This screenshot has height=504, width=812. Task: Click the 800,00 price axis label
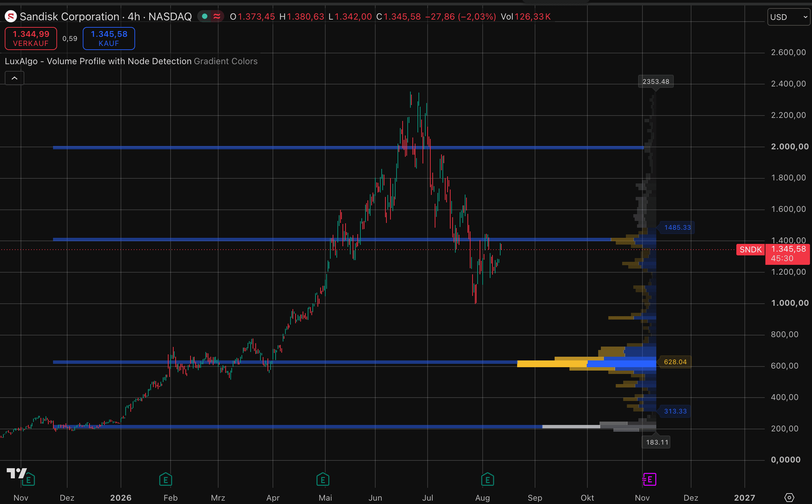[785, 334]
